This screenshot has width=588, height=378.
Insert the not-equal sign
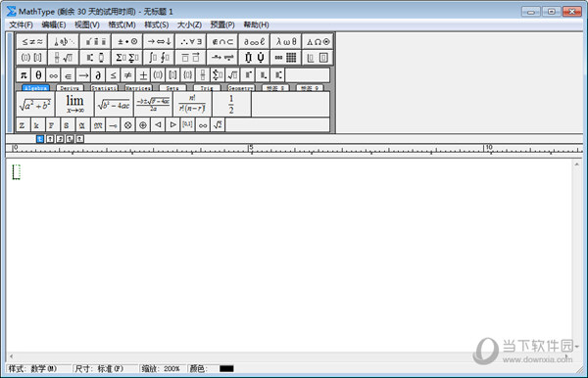pos(127,75)
